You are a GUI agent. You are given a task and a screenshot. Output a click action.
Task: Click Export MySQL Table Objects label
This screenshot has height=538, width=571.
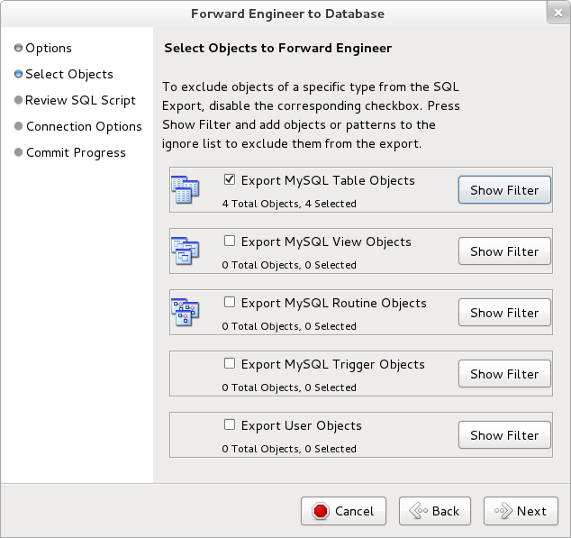coord(328,181)
